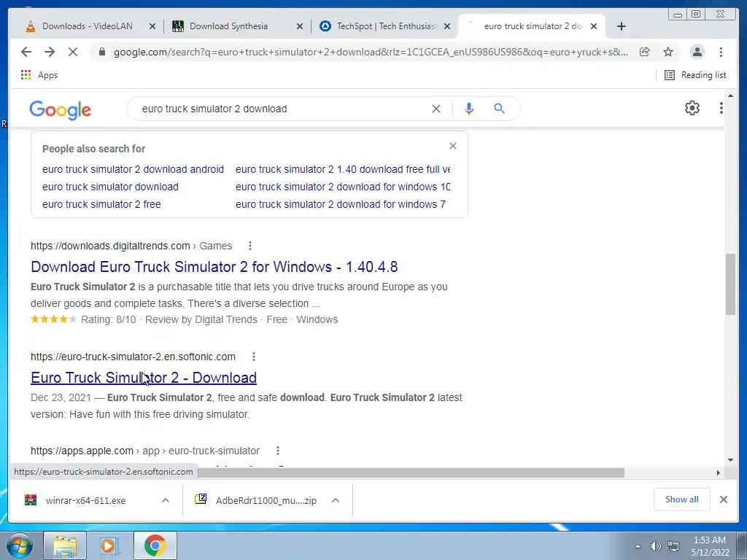Screen dimensions: 747x560
Task: Close the Downloads - VideoLAN tab
Action: click(152, 26)
